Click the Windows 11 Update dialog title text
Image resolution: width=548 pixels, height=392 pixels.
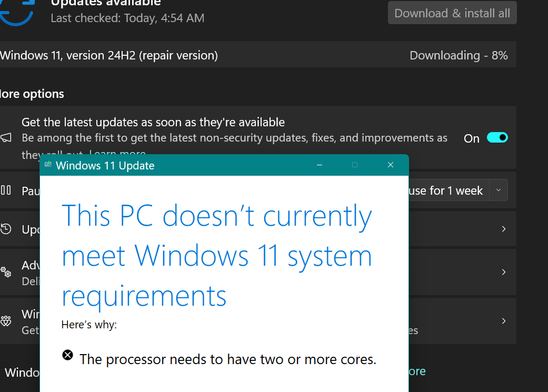coord(105,166)
